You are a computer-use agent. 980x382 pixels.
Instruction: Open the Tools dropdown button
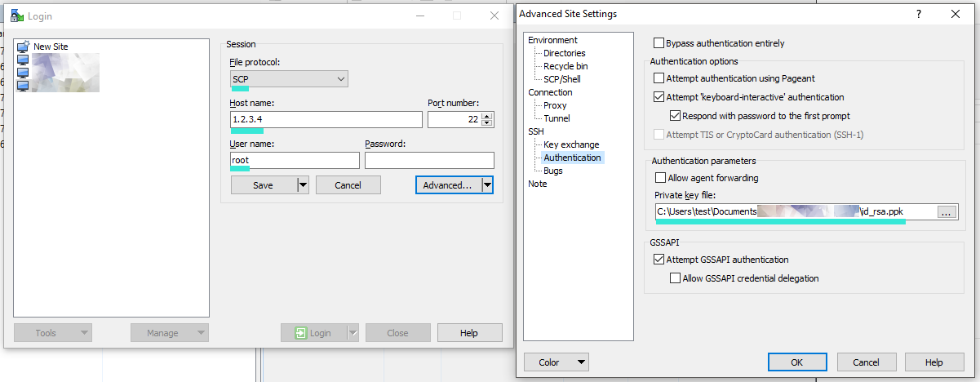coord(53,333)
